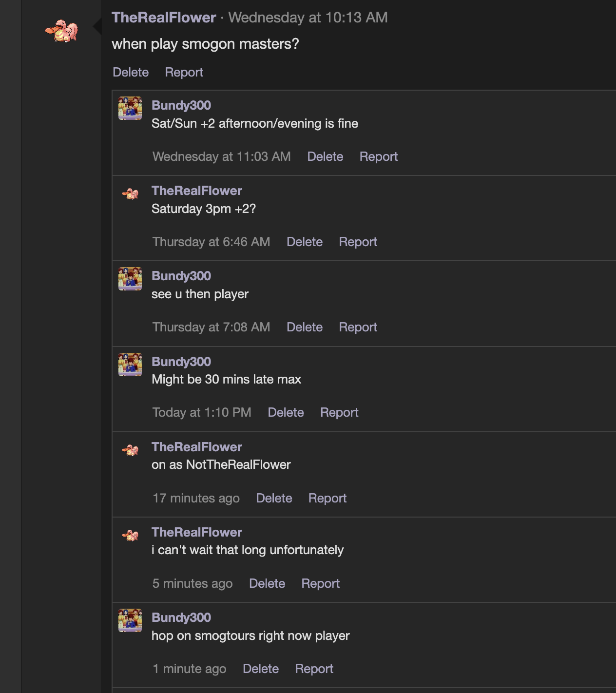
Task: Delete the 17 minutes ago comment
Action: click(274, 498)
